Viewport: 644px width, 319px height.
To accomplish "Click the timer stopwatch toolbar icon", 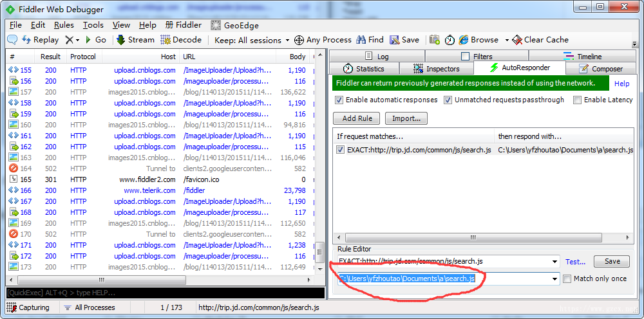I will 450,40.
